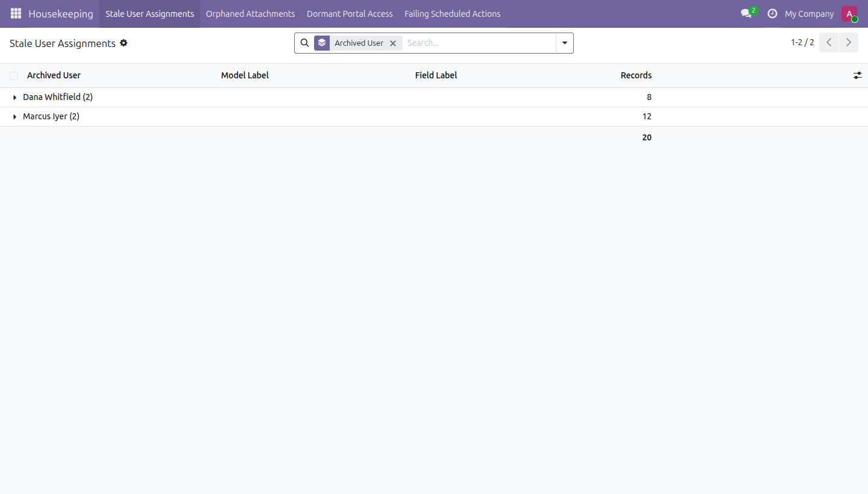Sort by the Records column header
This screenshot has height=494, width=868.
click(636, 75)
